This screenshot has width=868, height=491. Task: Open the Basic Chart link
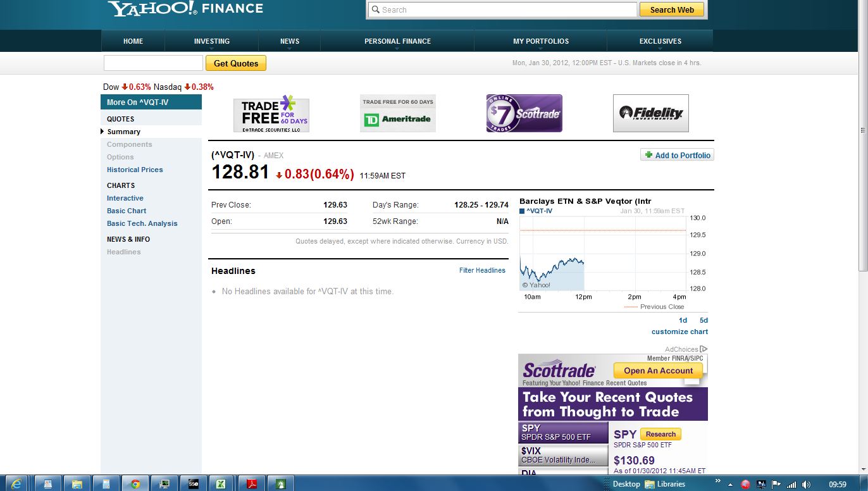coord(127,211)
